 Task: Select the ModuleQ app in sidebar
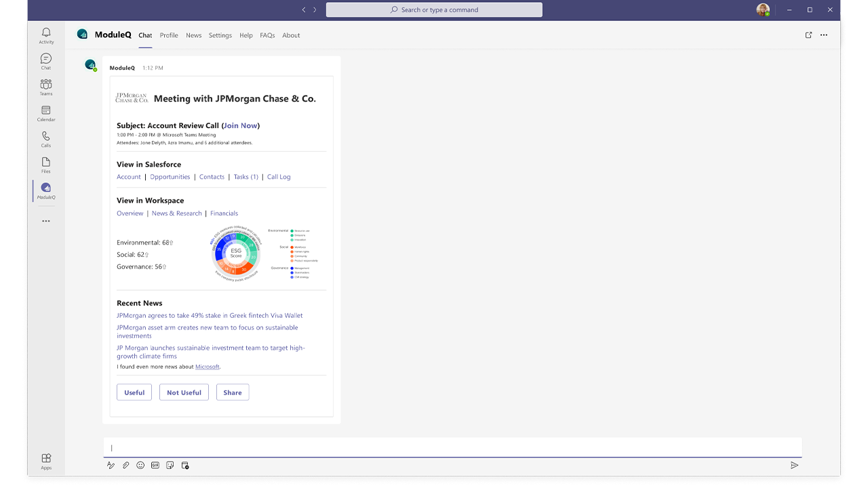pos(46,191)
